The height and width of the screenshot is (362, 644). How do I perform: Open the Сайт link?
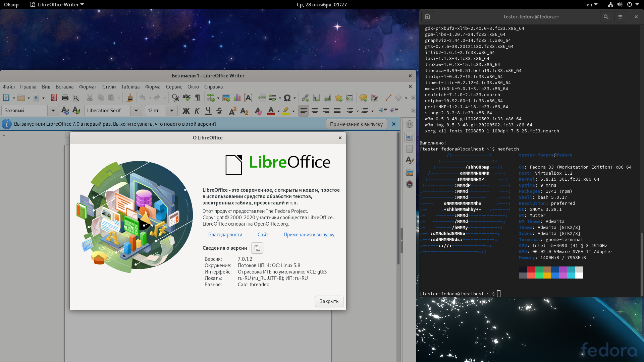click(x=263, y=235)
